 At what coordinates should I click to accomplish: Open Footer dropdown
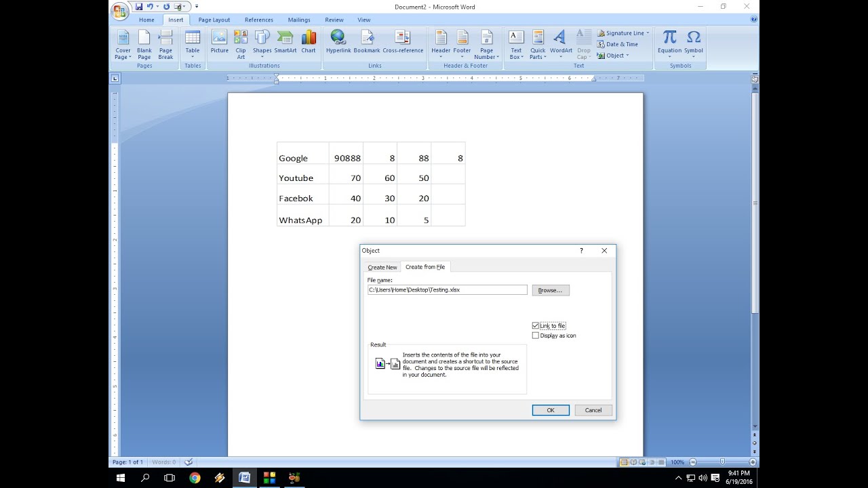pos(462,45)
